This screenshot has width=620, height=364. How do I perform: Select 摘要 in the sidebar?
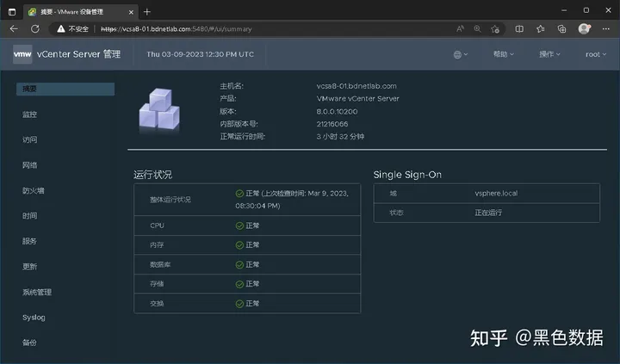point(65,89)
